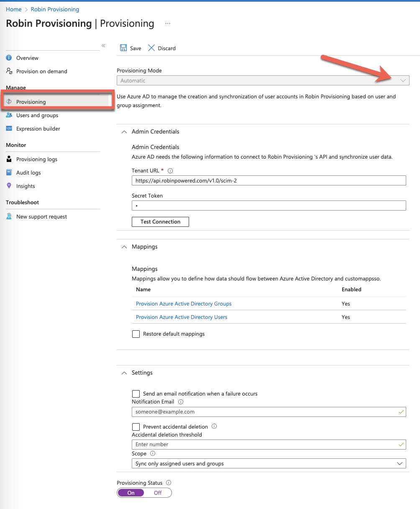Viewport: 420px width, 509px height.
Task: Click the New support request icon
Action: 9,216
